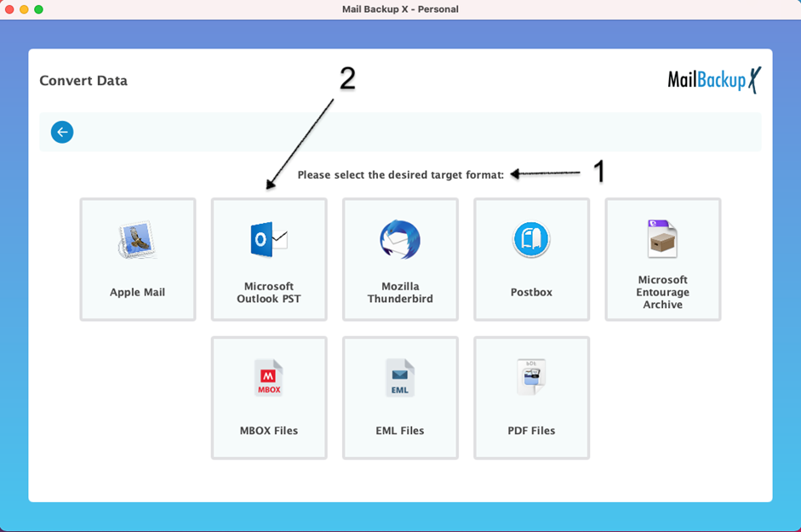Pick the Mozilla Thunderbird icon
This screenshot has width=801, height=532.
click(400, 239)
